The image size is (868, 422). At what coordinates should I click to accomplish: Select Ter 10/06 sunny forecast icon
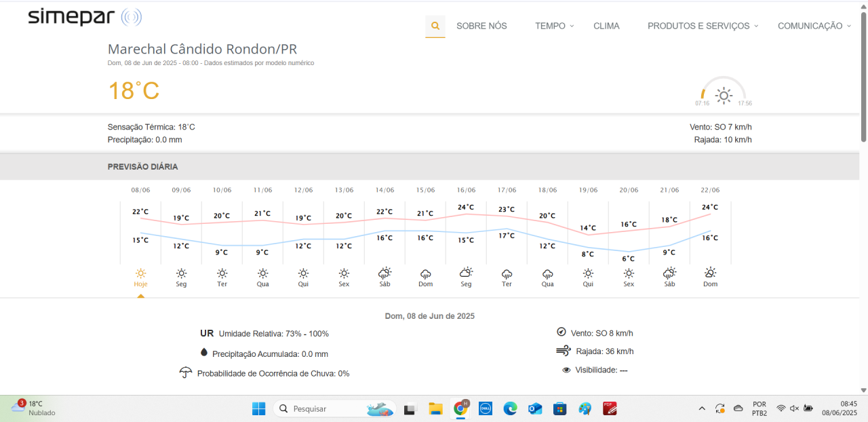tap(222, 273)
